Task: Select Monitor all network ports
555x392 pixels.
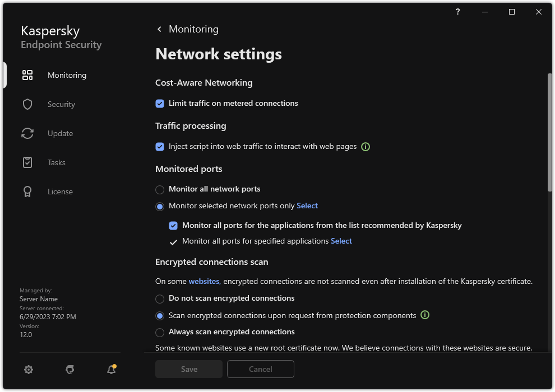Action: coord(160,190)
